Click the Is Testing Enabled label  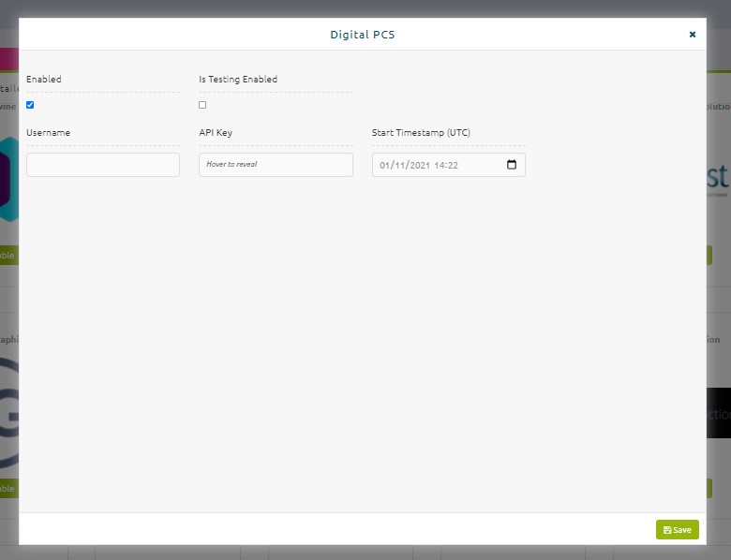point(238,80)
